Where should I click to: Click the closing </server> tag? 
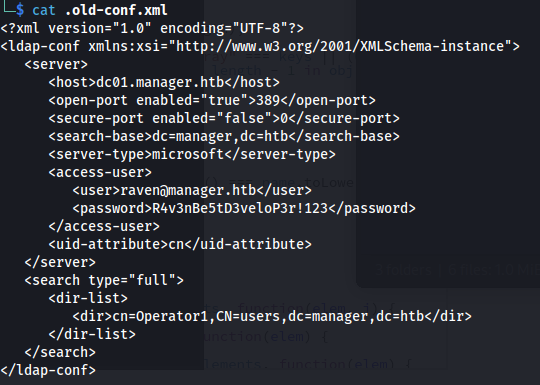60,262
